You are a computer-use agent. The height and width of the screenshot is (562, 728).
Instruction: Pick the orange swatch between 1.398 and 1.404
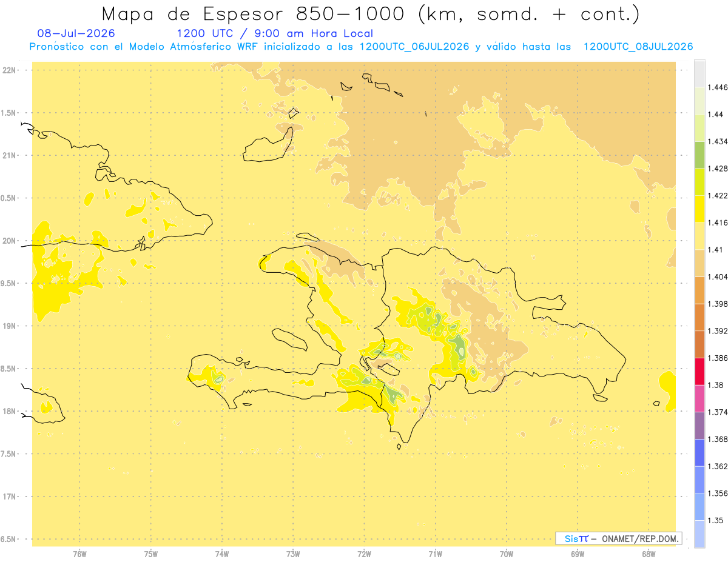coord(699,290)
